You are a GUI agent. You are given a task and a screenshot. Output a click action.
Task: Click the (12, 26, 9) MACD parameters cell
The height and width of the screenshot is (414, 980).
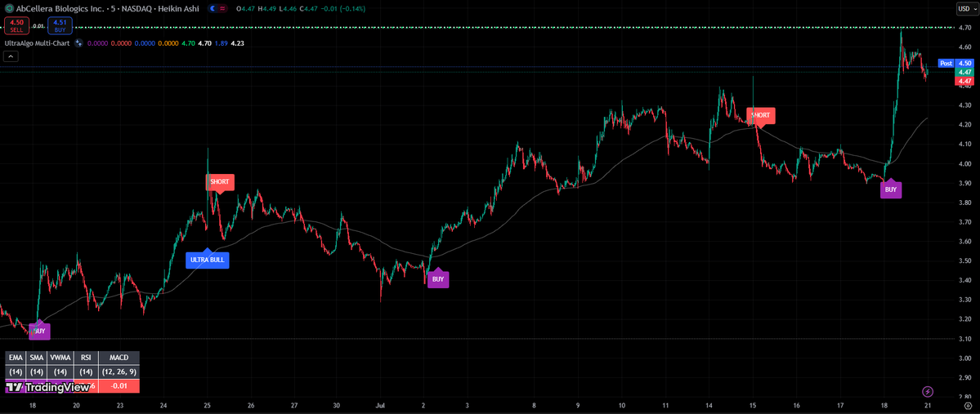119,372
